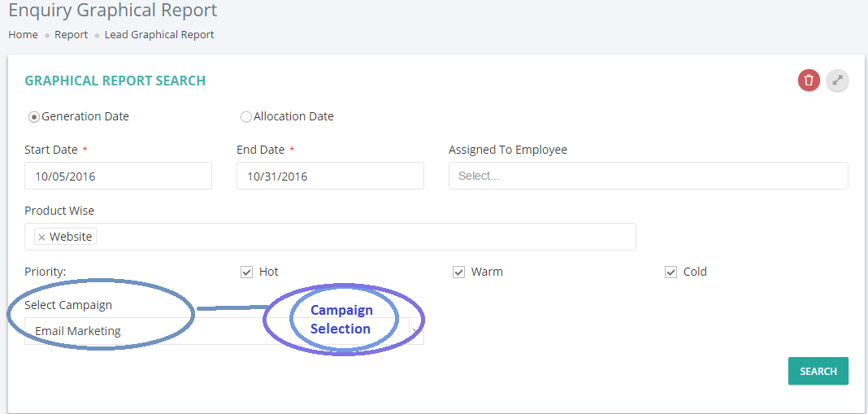The image size is (868, 414).
Task: Disable the Cold priority checkbox
Action: point(671,272)
